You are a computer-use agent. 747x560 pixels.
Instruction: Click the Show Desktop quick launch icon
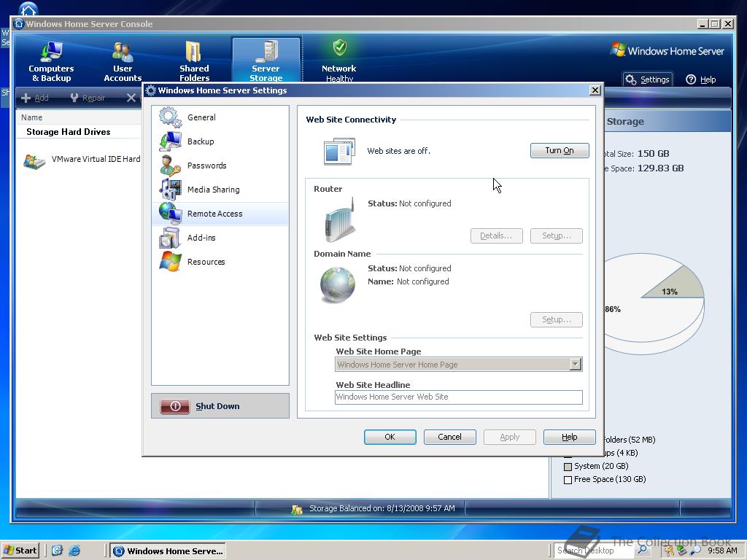(x=57, y=551)
